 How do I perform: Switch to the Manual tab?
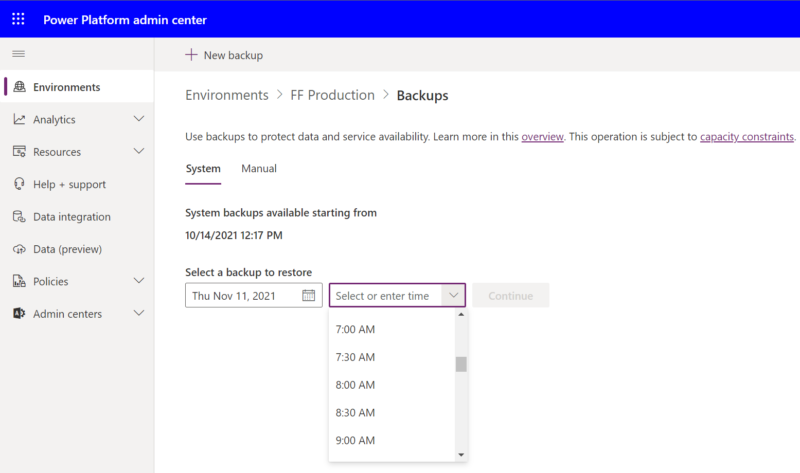[259, 169]
